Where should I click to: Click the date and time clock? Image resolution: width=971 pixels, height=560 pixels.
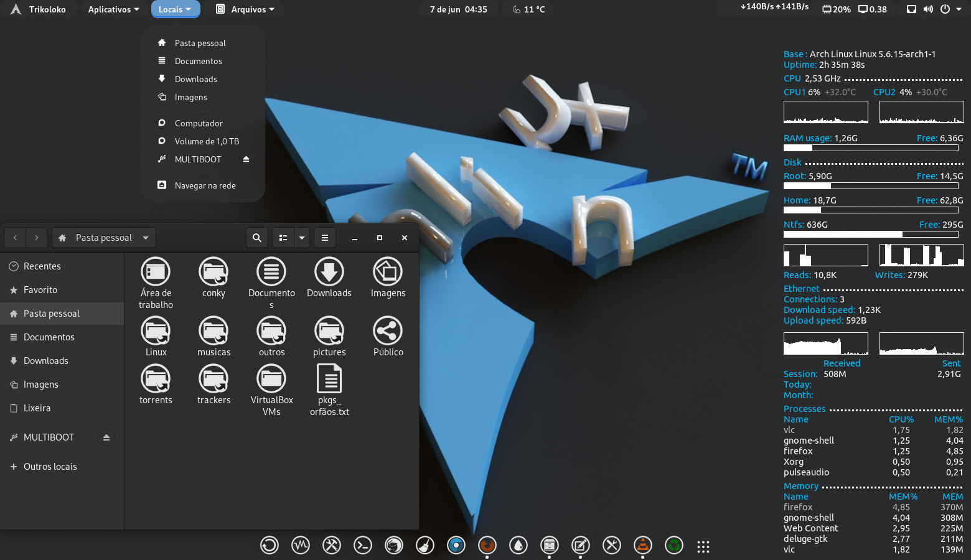coord(459,9)
